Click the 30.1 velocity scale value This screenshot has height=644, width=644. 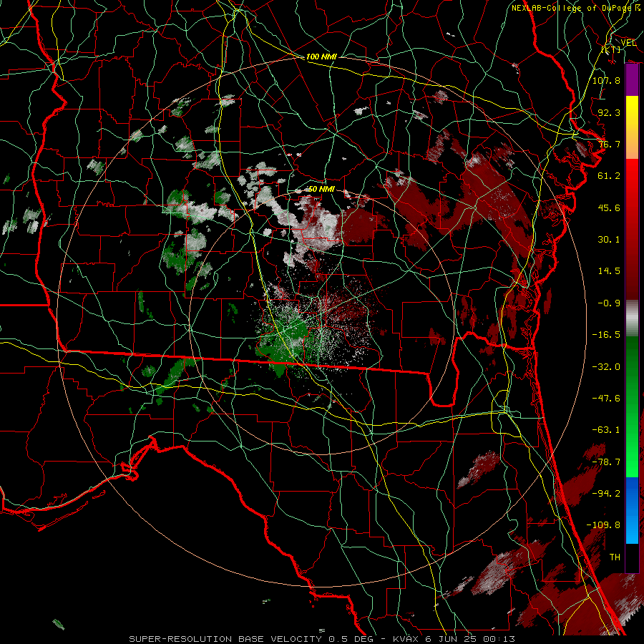609,240
